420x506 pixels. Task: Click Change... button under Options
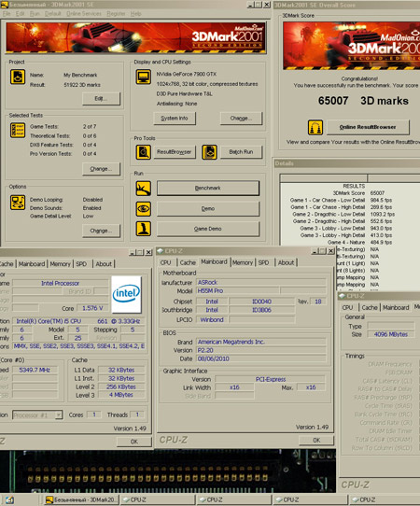[102, 231]
